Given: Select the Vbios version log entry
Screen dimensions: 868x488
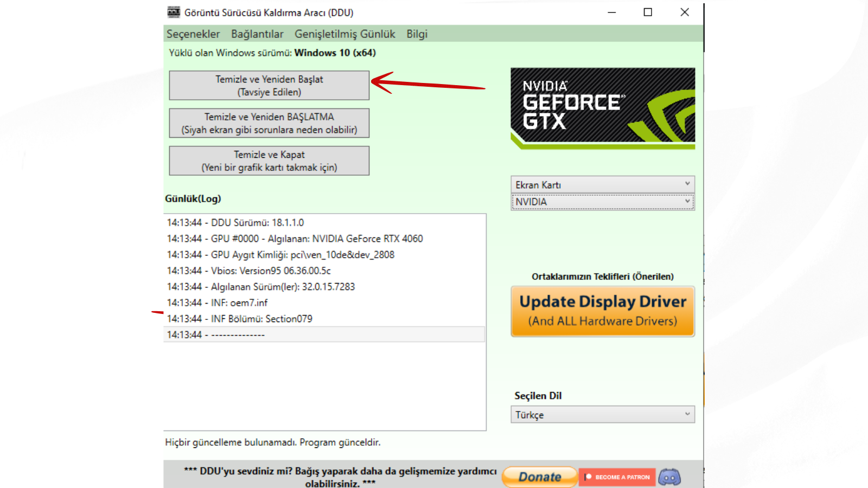Looking at the screenshot, I should tap(248, 271).
